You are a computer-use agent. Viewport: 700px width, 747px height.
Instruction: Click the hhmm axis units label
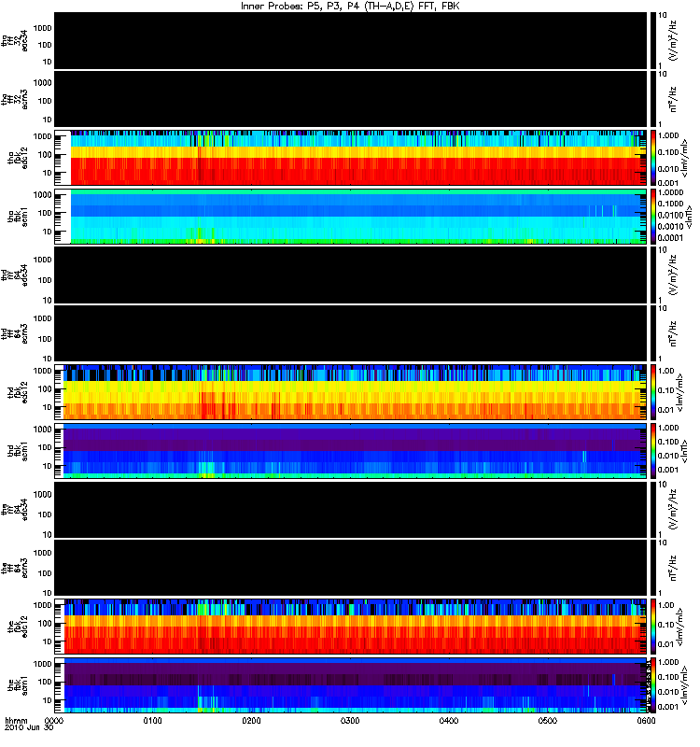tap(16, 721)
